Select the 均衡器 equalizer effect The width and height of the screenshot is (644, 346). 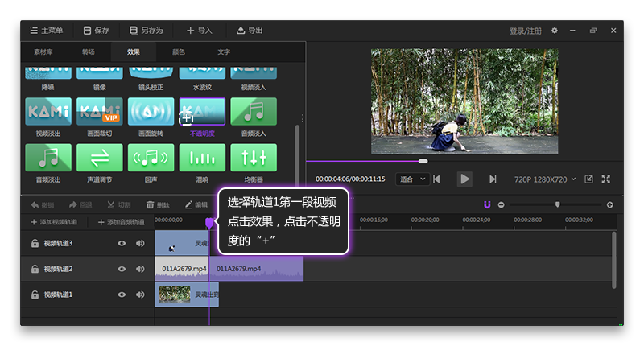tap(254, 157)
